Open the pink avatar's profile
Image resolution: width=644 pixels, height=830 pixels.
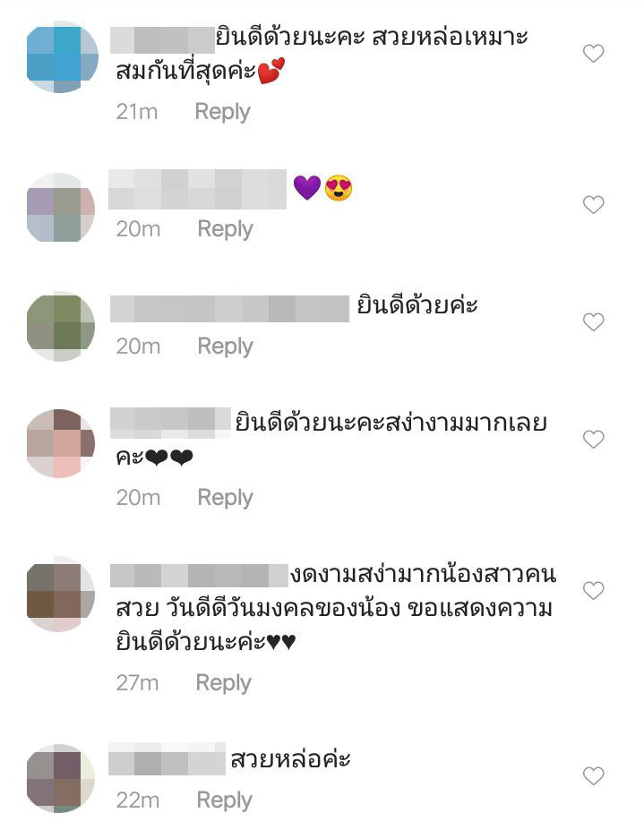pos(61,443)
